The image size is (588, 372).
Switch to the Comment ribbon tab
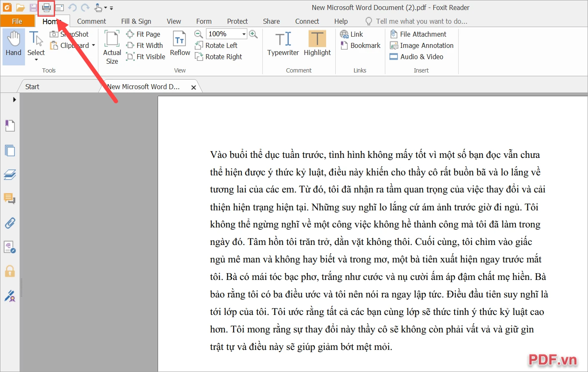91,21
